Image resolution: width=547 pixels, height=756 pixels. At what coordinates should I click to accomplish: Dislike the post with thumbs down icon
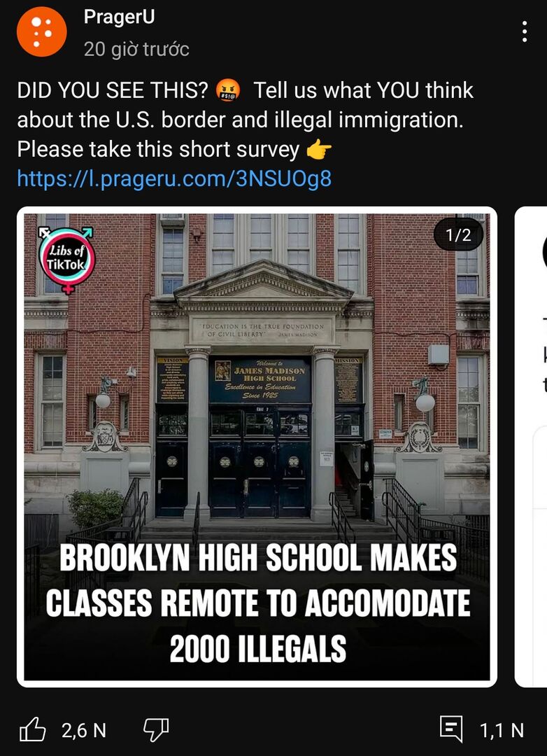tap(156, 729)
